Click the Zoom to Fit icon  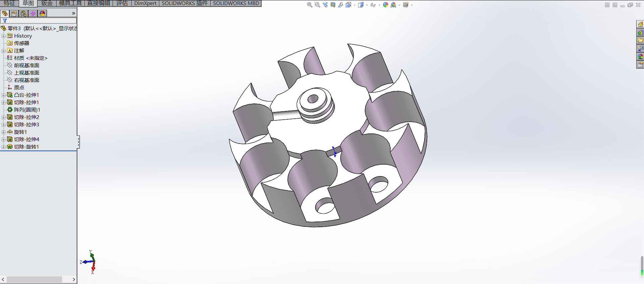coord(309,5)
